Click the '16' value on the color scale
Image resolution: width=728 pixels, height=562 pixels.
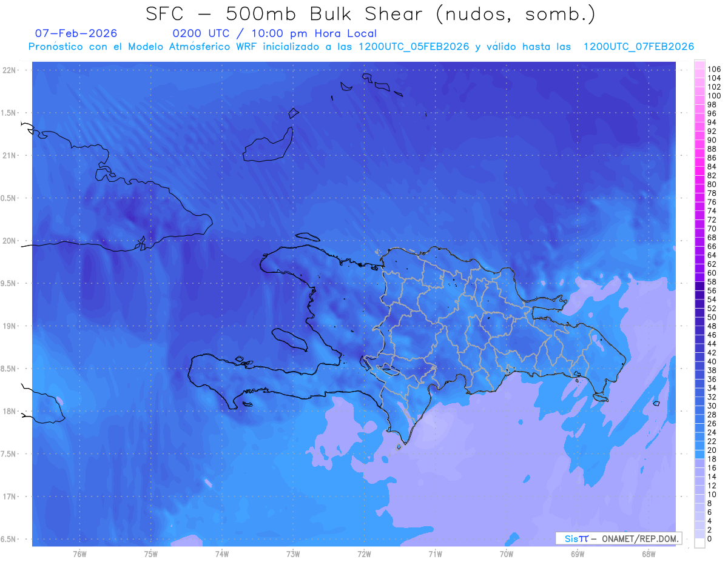[x=712, y=468]
